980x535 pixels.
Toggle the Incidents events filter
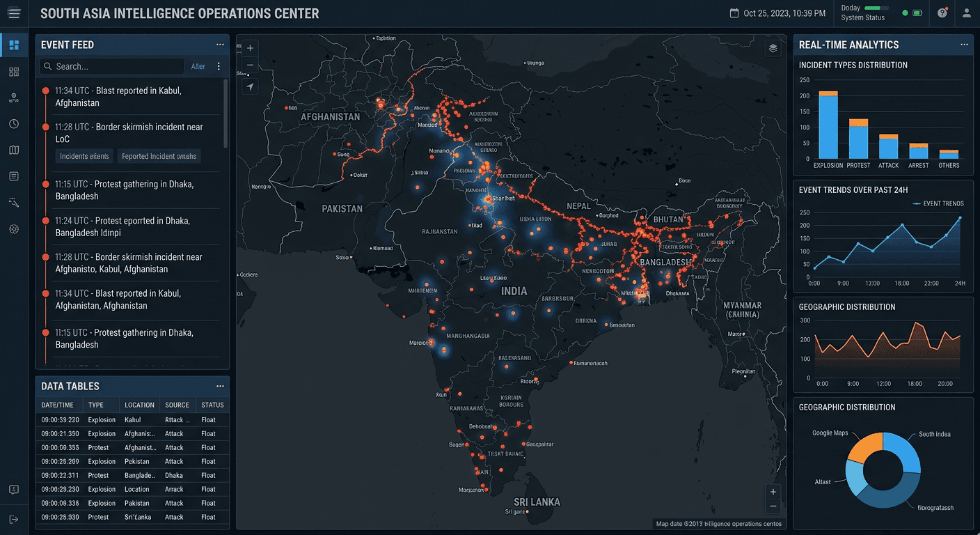84,156
